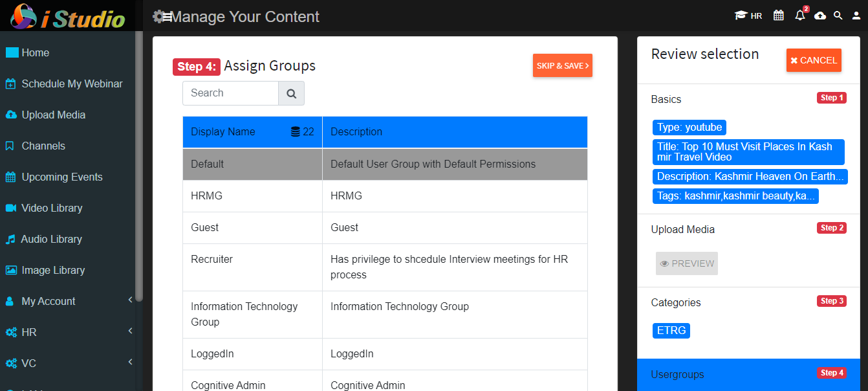This screenshot has height=391, width=868.
Task: Click the search magnifier in top bar
Action: coord(838,16)
